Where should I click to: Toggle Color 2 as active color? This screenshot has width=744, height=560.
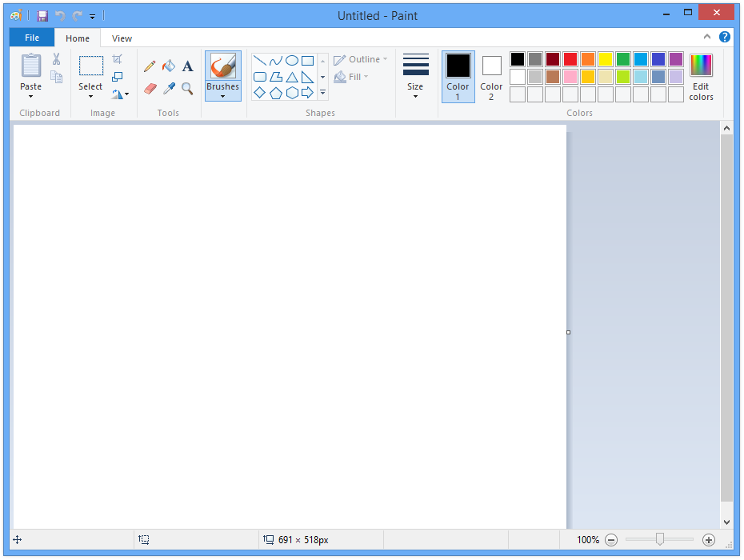tap(491, 77)
